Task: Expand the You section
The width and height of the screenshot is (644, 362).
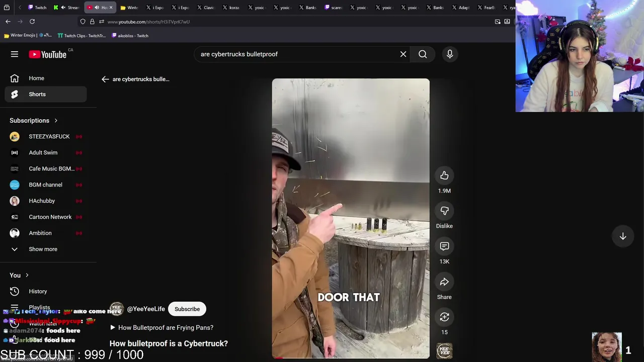Action: [x=19, y=276]
